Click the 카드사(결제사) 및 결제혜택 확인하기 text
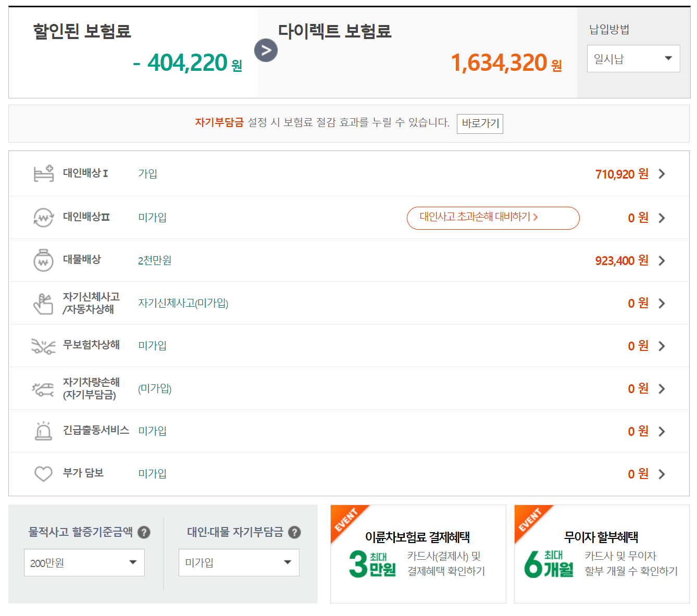This screenshot has width=697, height=616. [x=446, y=564]
